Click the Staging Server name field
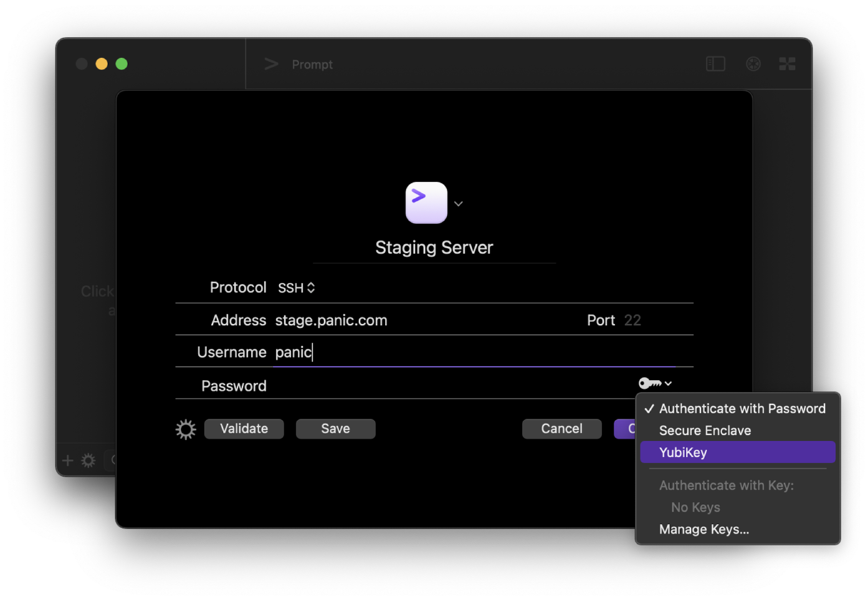Viewport: 868px width, 602px height. point(434,247)
